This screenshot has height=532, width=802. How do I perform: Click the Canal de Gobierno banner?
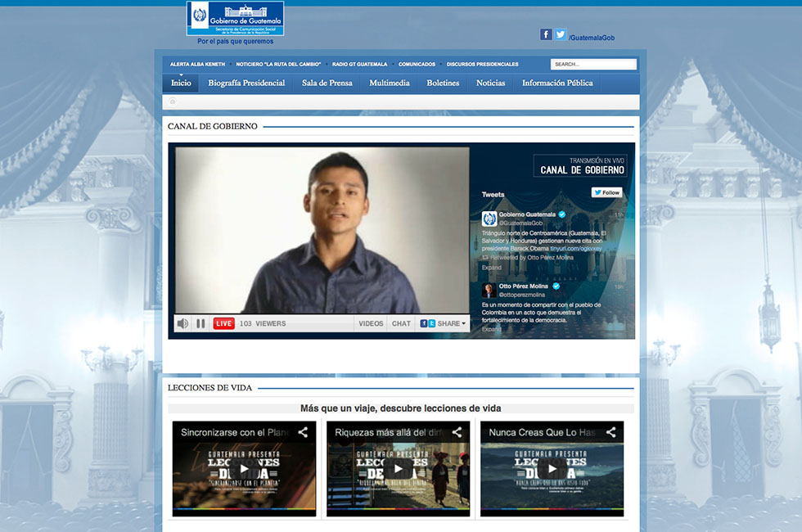[x=579, y=165]
